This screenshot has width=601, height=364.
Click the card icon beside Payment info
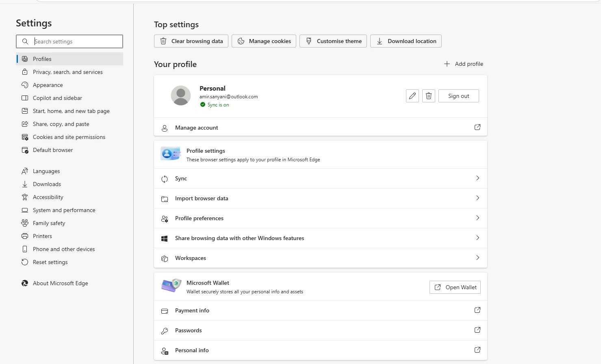coord(165,311)
